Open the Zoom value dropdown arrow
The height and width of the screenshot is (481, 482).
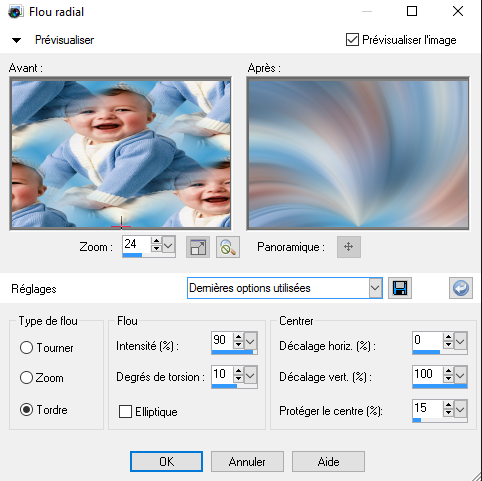[x=168, y=246]
